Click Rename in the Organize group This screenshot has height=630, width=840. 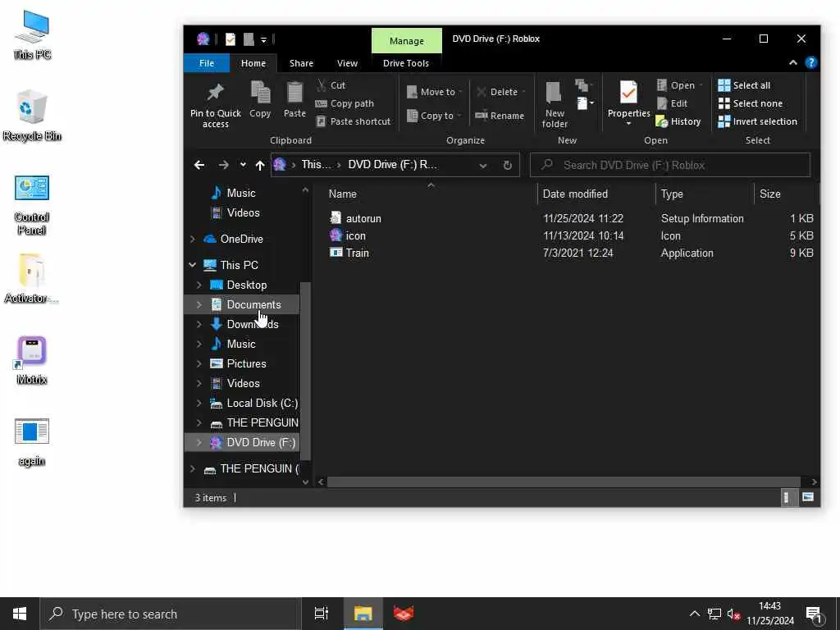point(500,116)
